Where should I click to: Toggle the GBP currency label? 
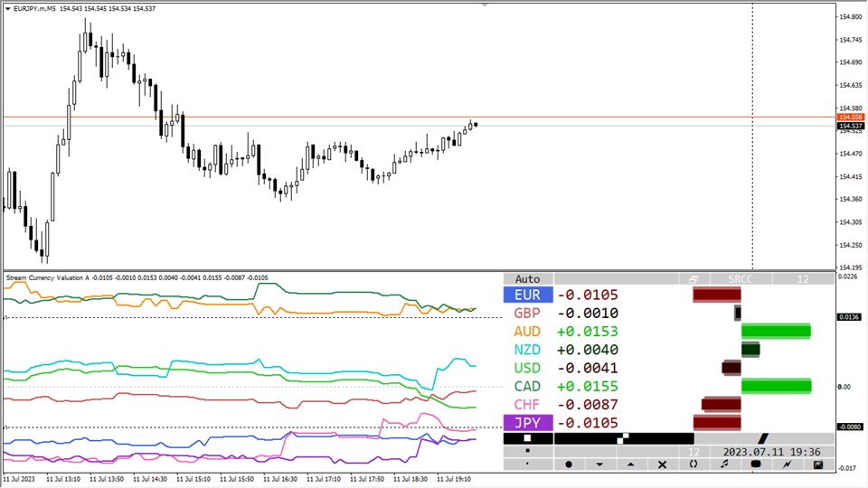point(527,314)
